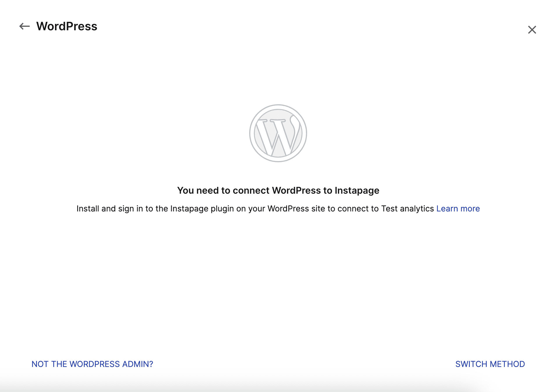The image size is (556, 392).
Task: Click the bold connect-to-Instapage headline
Action: click(x=278, y=190)
